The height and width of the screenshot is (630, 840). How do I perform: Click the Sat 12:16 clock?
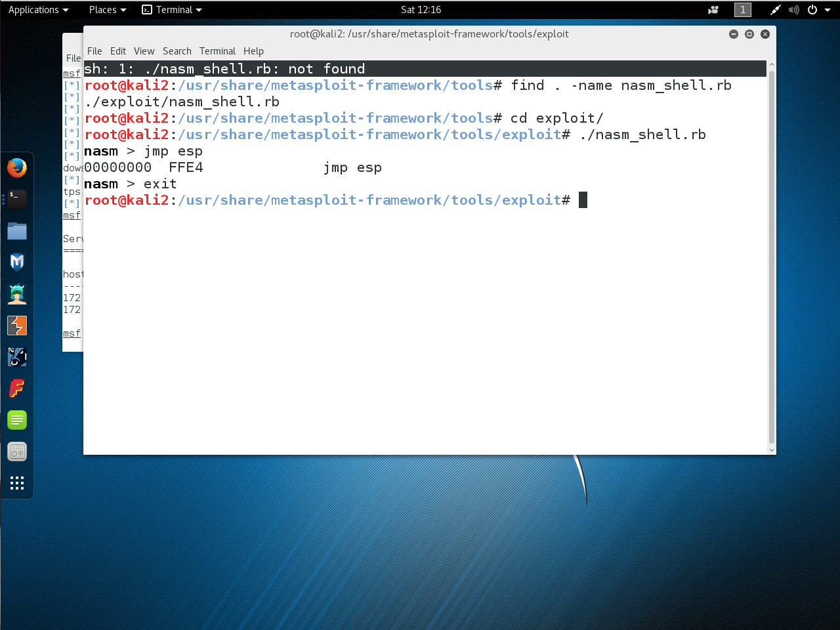(421, 10)
